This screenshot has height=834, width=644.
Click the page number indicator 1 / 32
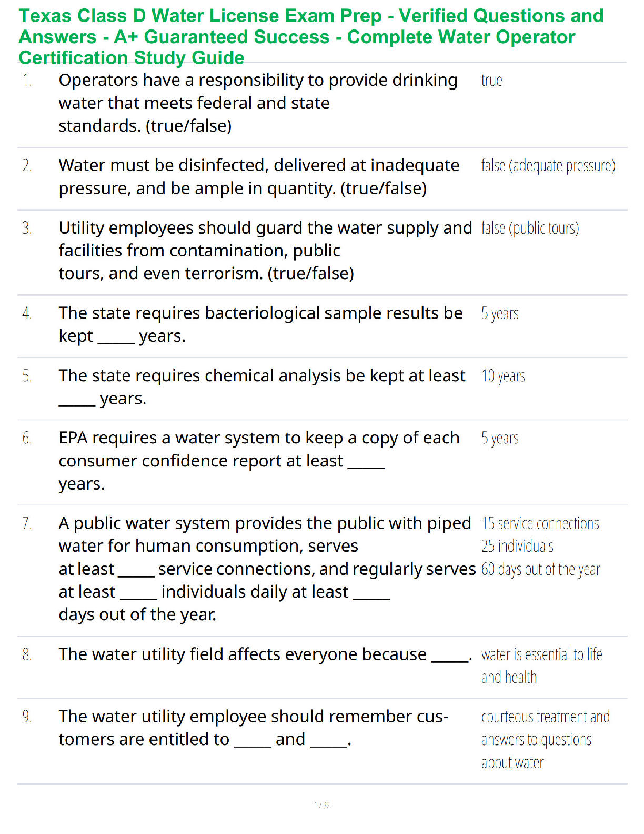click(322, 805)
